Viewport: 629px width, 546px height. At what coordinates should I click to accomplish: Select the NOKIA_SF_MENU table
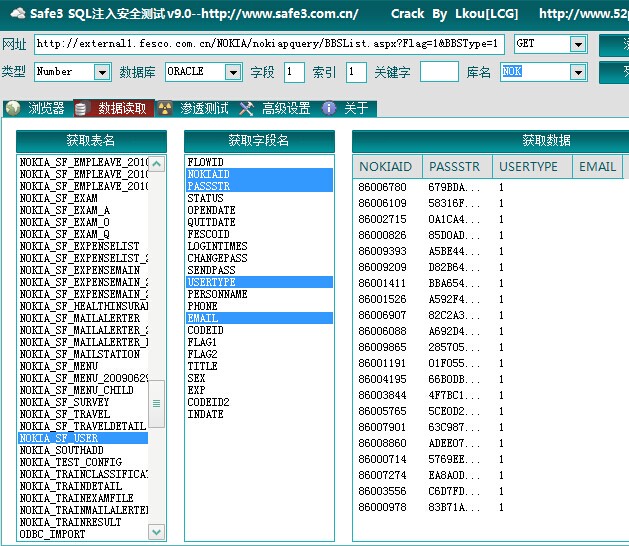tap(83, 366)
